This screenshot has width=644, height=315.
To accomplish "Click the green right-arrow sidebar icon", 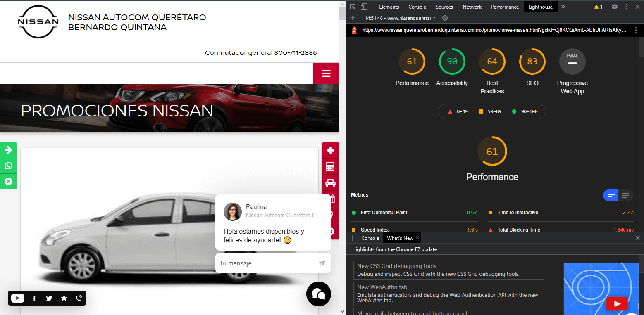I will [x=8, y=150].
